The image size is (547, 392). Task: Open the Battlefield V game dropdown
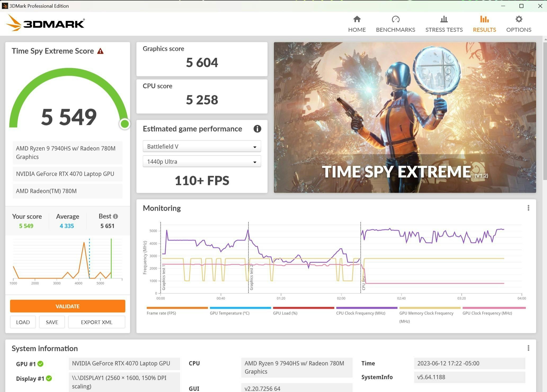click(x=202, y=146)
